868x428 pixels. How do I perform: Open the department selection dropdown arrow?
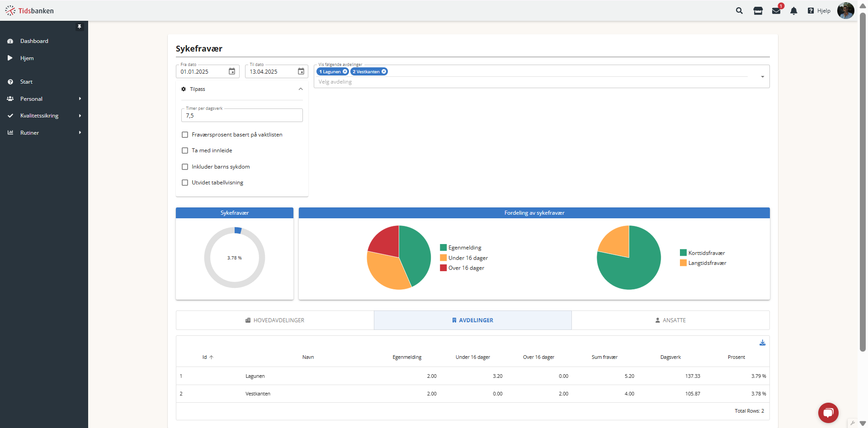(762, 77)
